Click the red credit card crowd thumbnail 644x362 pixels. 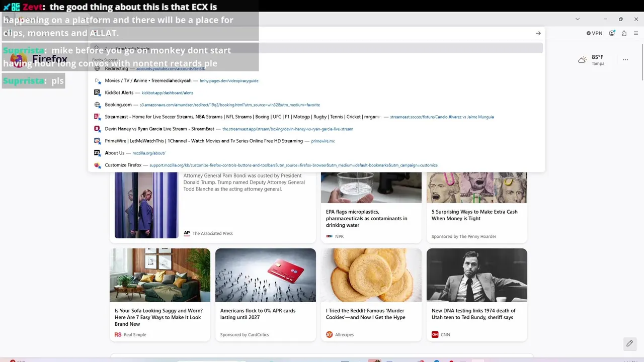(x=266, y=275)
